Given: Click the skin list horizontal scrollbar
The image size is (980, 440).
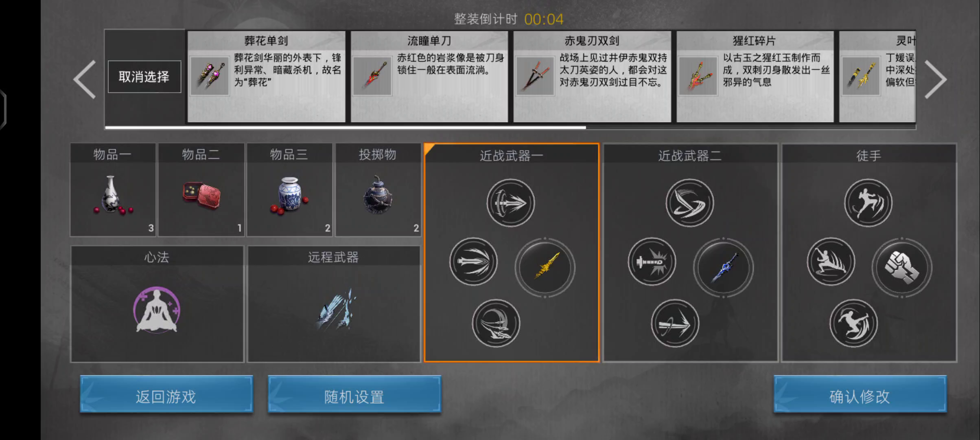Looking at the screenshot, I should pyautogui.click(x=510, y=128).
